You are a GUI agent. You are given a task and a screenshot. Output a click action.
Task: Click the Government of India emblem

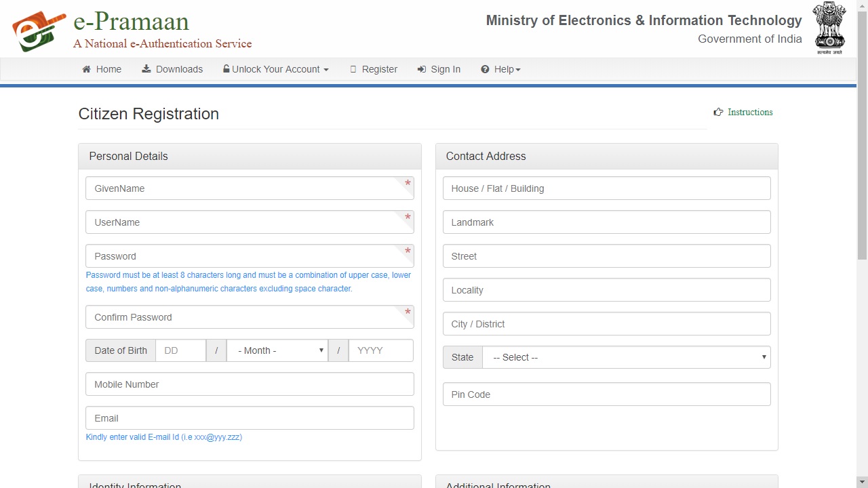829,28
